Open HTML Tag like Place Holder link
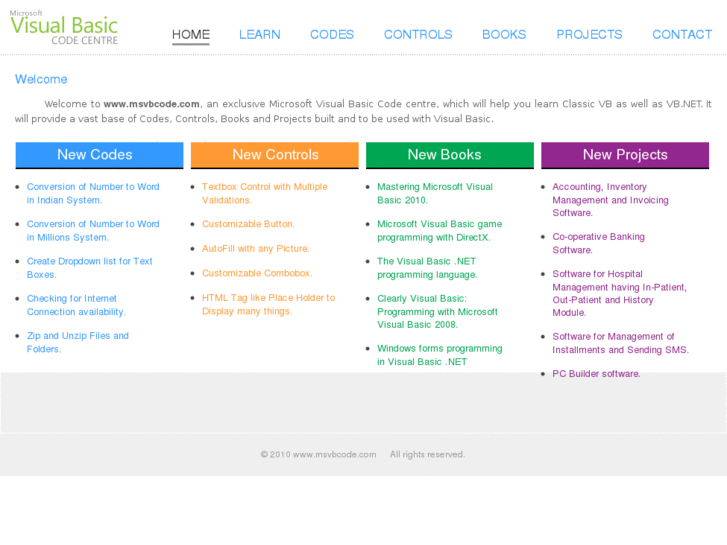The image size is (727, 545). 268,304
